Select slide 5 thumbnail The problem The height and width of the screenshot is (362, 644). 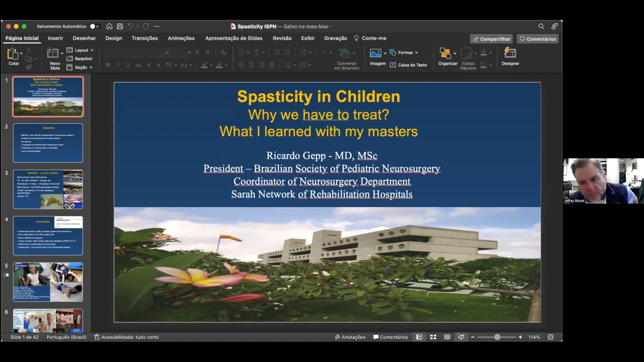[48, 282]
